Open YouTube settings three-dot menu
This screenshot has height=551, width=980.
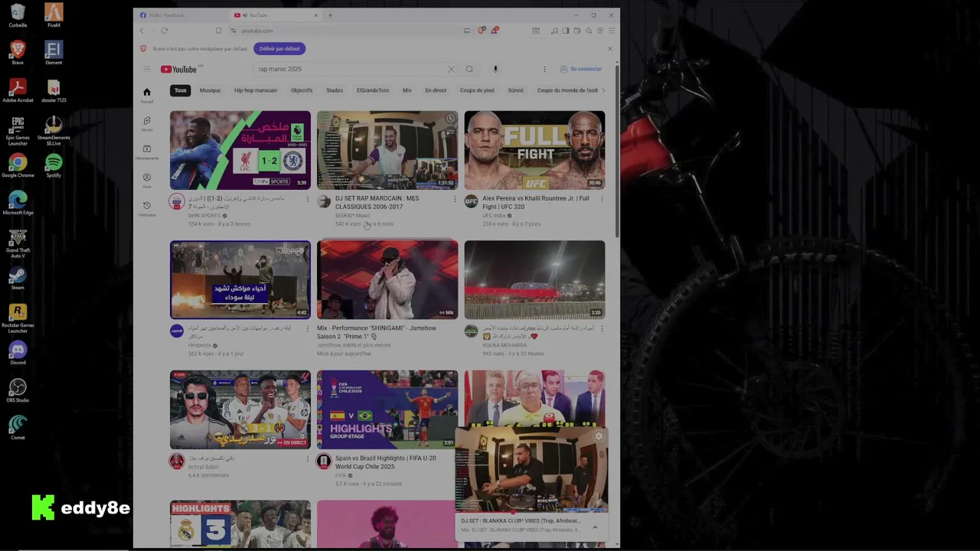544,69
